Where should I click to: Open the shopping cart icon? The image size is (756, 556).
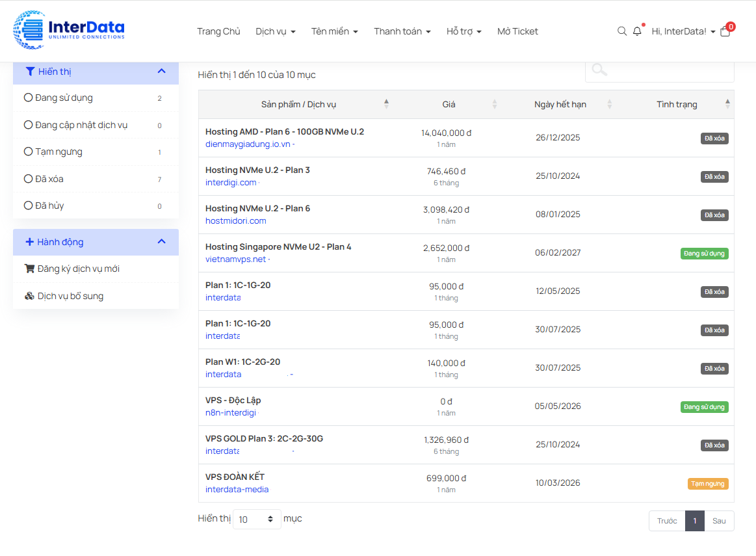tap(725, 31)
